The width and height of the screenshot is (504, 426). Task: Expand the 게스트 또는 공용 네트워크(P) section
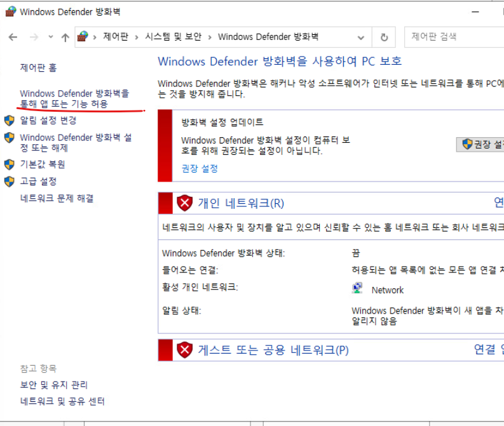[331, 350]
